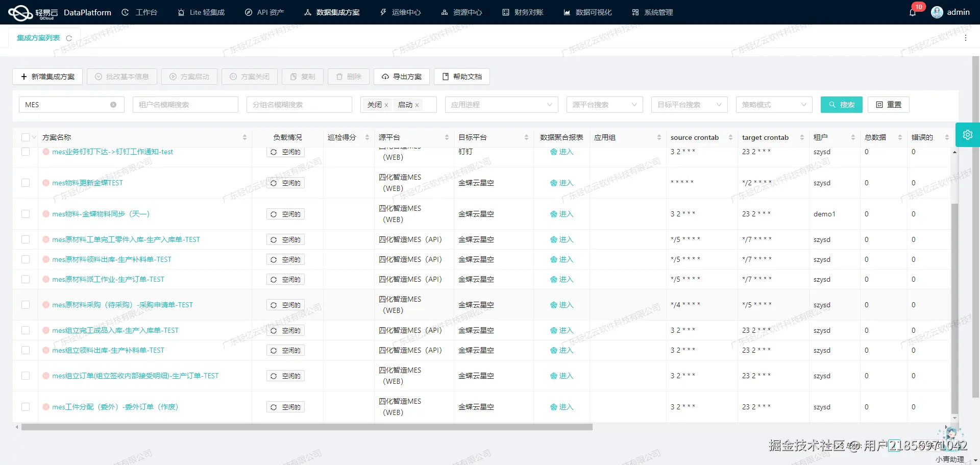
Task: Select the 数据可视化 menu item
Action: [x=587, y=12]
